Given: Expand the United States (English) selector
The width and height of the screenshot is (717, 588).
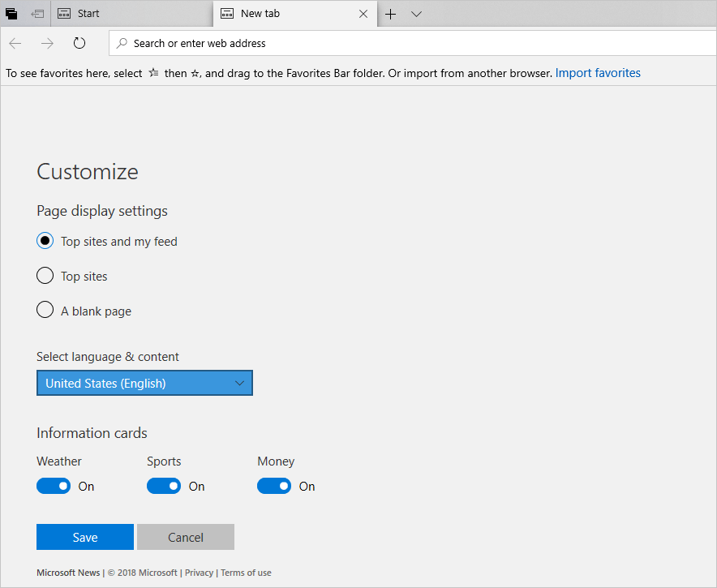Looking at the screenshot, I should click(144, 382).
